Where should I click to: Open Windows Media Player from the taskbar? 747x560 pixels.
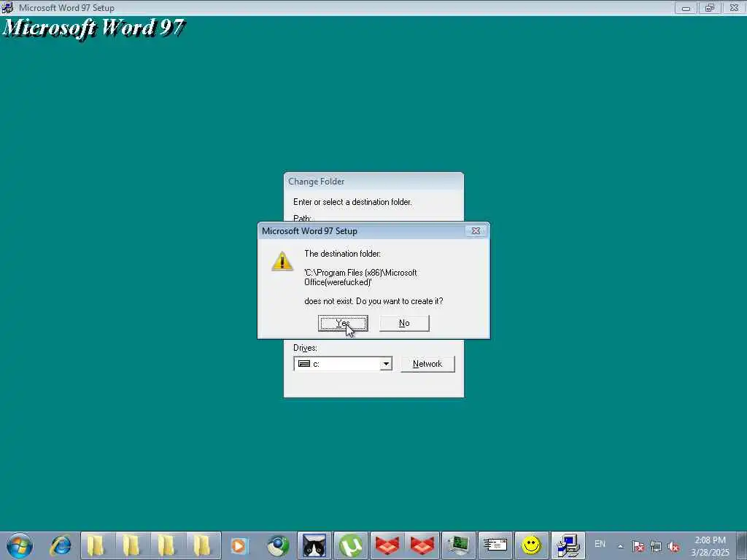click(x=239, y=545)
